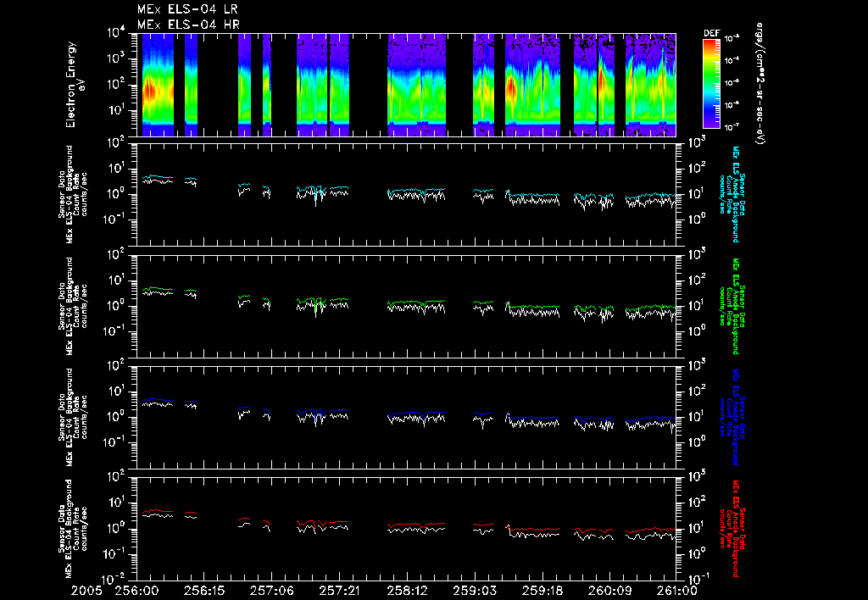Image resolution: width=868 pixels, height=600 pixels.
Task: Click the 10^-2 tick label of the red panel
Action: coord(114,579)
